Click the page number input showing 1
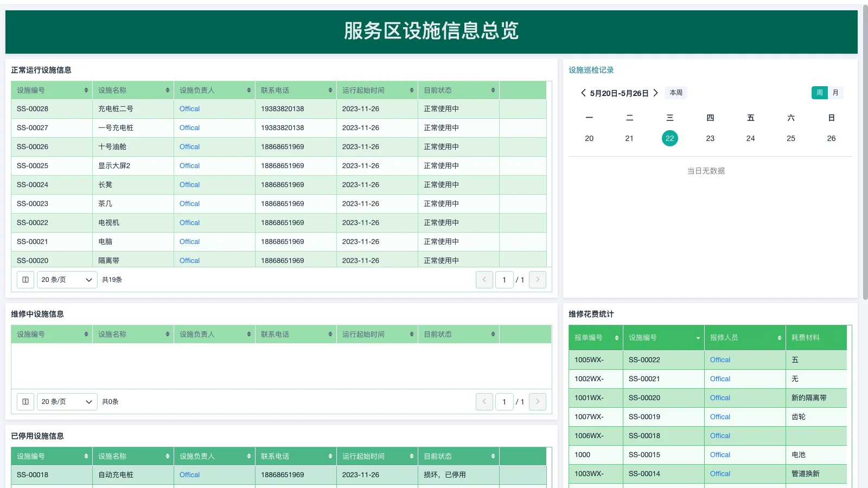 [504, 280]
